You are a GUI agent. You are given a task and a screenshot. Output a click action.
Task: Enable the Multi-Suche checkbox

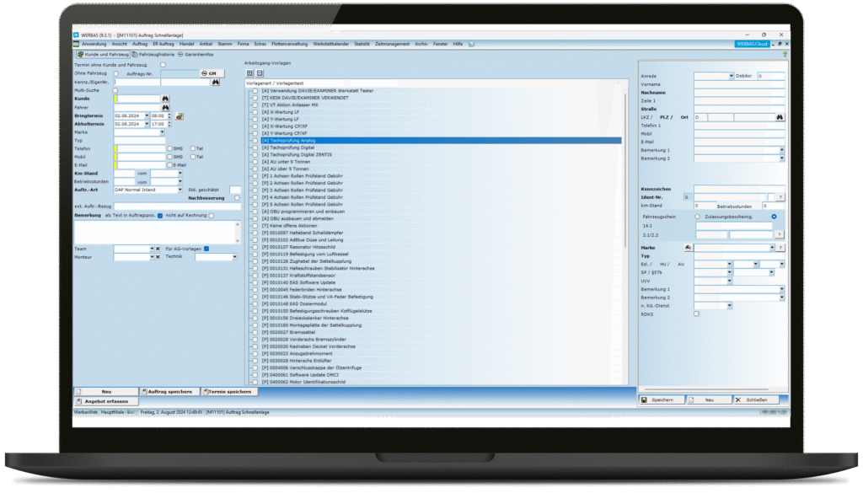coord(116,90)
